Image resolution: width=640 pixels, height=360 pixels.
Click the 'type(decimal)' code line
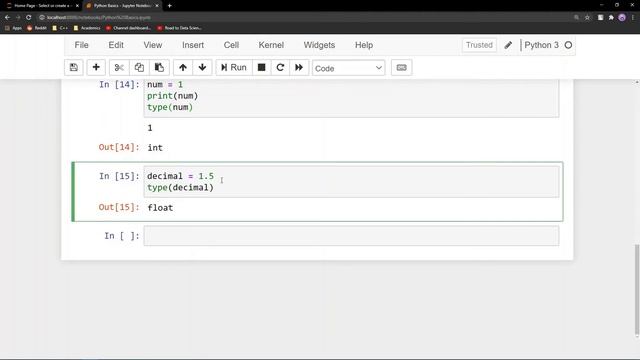[x=180, y=188]
